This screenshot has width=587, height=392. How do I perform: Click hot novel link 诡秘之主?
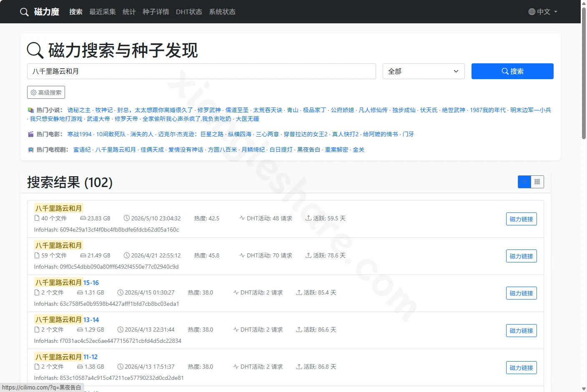pyautogui.click(x=79, y=110)
